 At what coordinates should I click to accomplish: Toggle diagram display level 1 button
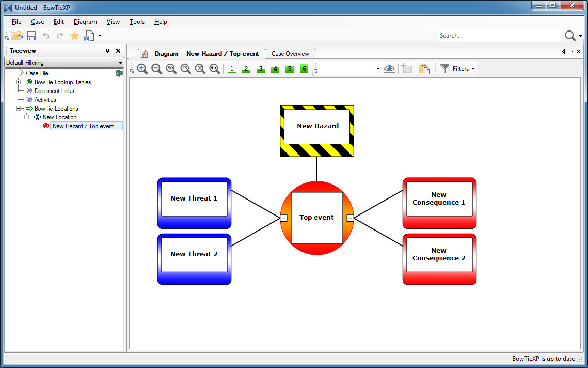tap(232, 69)
